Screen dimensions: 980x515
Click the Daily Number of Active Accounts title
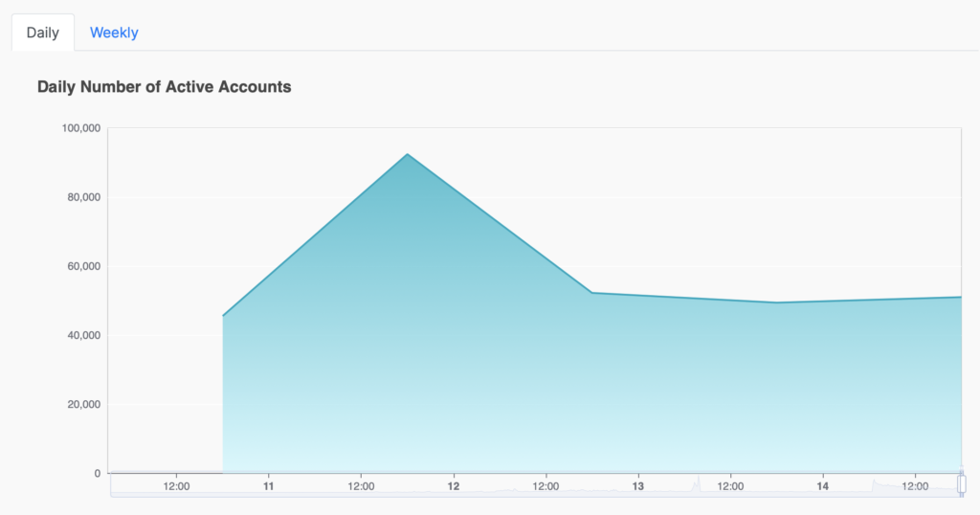(165, 87)
